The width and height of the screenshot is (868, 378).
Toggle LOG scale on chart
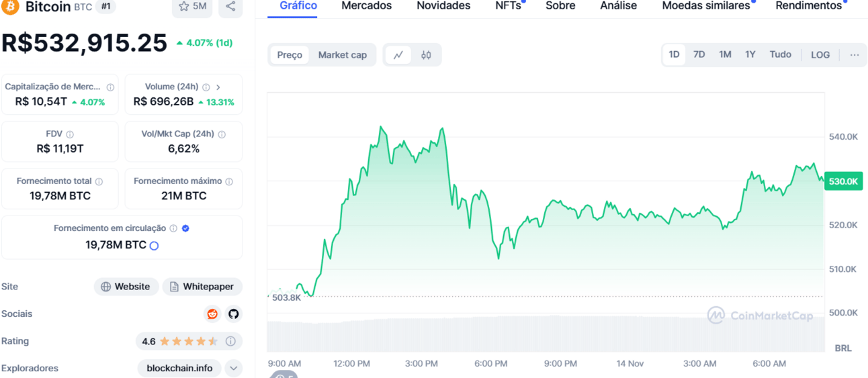coord(820,55)
